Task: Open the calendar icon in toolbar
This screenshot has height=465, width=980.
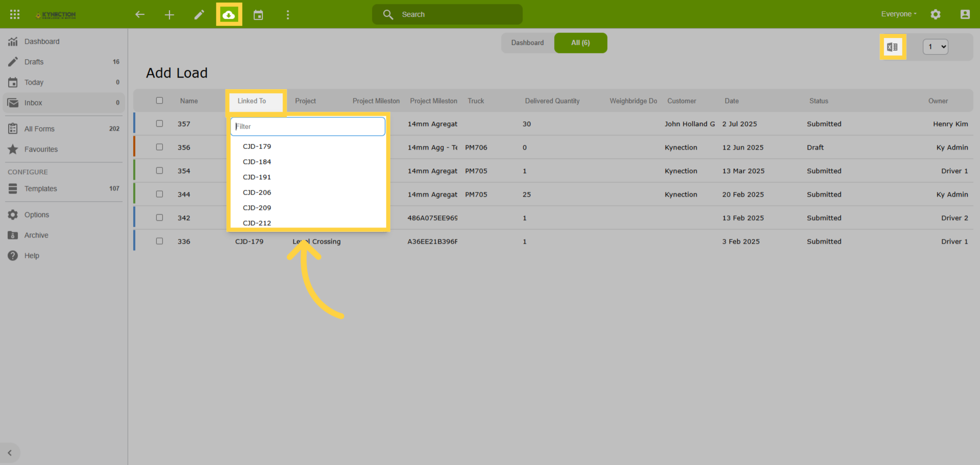Action: (258, 15)
